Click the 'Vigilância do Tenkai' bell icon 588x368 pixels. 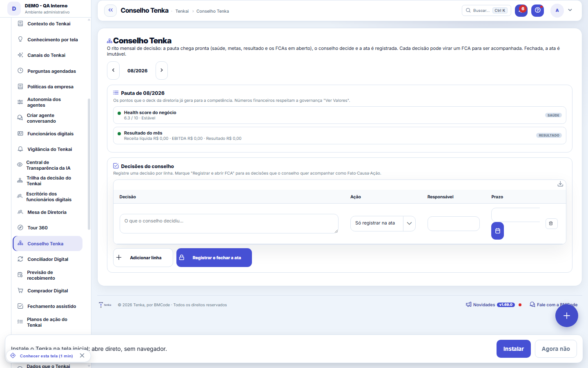pyautogui.click(x=20, y=149)
